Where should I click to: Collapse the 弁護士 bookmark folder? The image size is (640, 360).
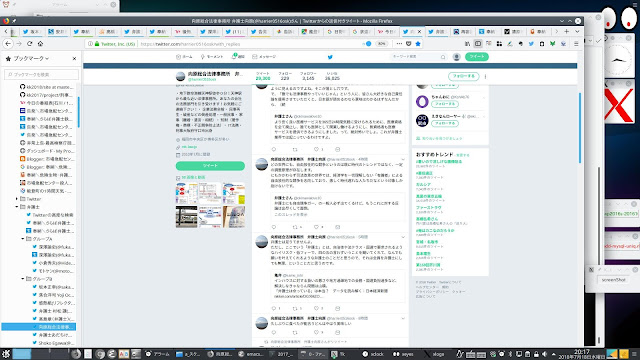tap(17, 207)
